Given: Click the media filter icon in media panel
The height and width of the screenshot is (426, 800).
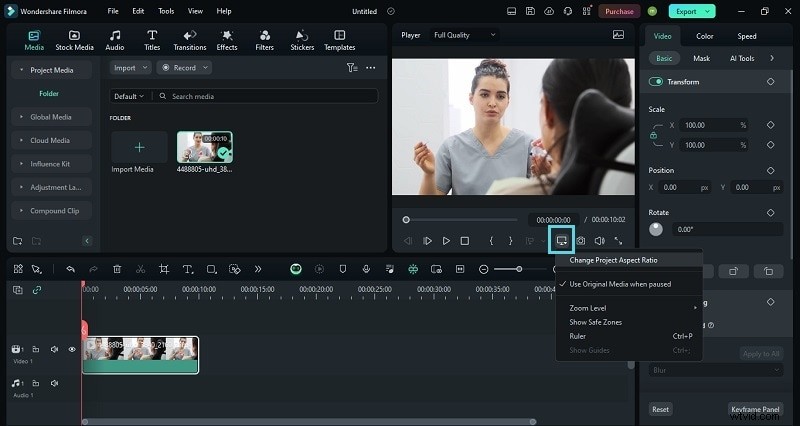Looking at the screenshot, I should [352, 67].
